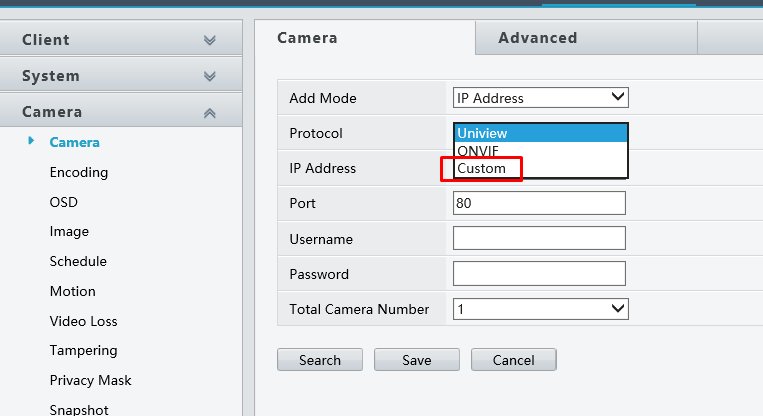
Task: Open Encoding in the sidebar
Action: click(79, 172)
